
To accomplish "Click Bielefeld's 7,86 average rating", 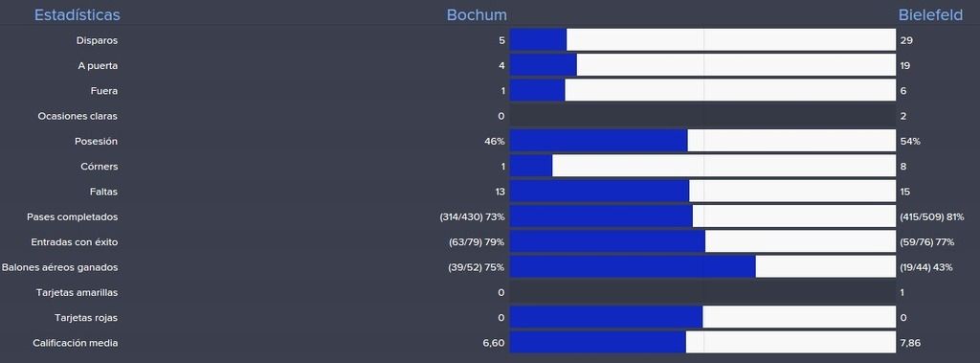I will point(911,343).
